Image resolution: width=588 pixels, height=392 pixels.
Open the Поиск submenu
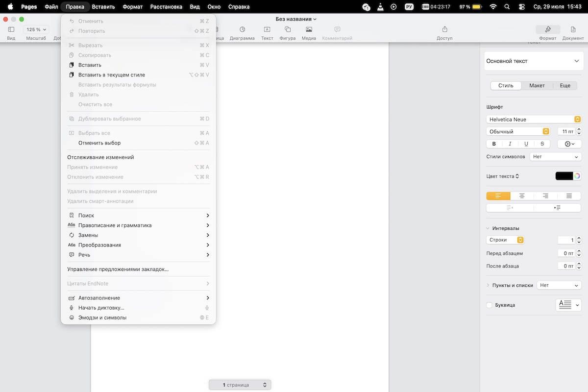click(139, 216)
